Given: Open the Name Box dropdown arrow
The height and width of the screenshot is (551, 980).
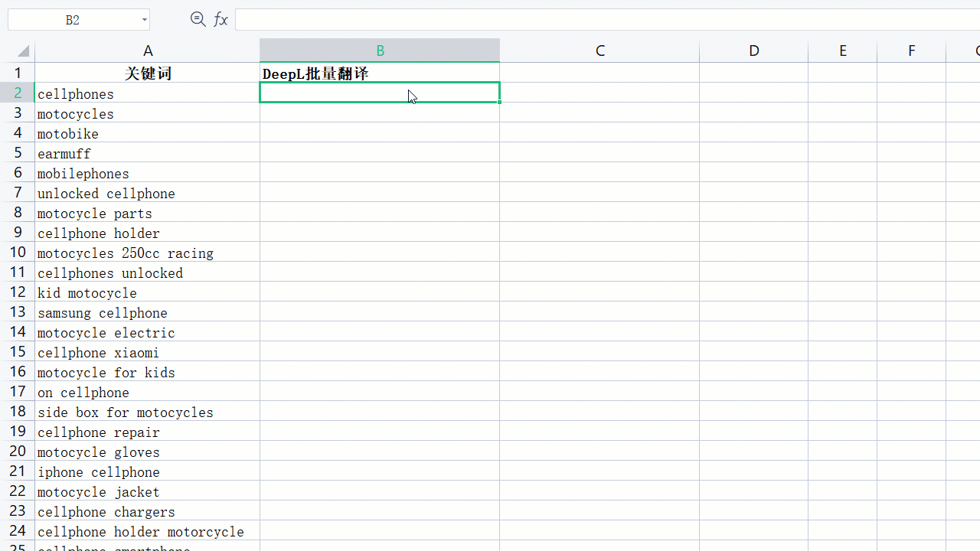Looking at the screenshot, I should click(x=144, y=20).
